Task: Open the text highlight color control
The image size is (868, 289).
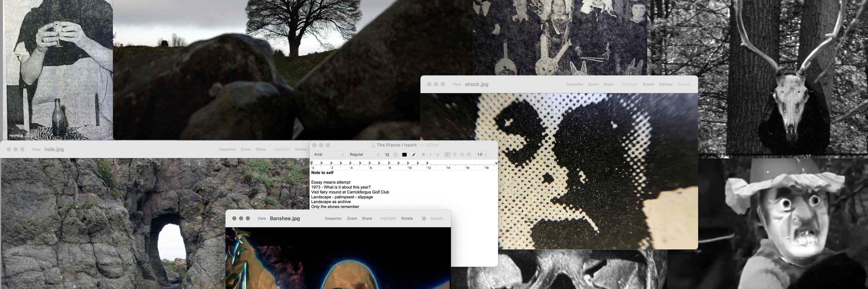Action: pos(413,154)
